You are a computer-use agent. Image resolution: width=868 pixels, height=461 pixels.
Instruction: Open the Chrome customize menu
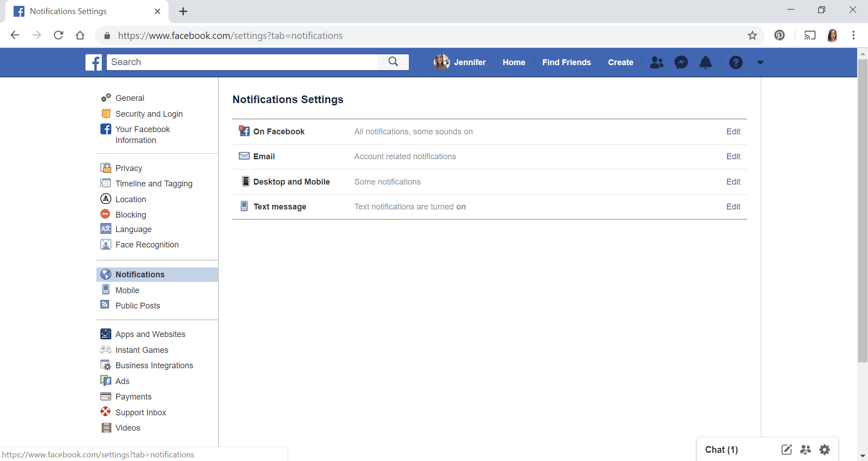(x=854, y=35)
